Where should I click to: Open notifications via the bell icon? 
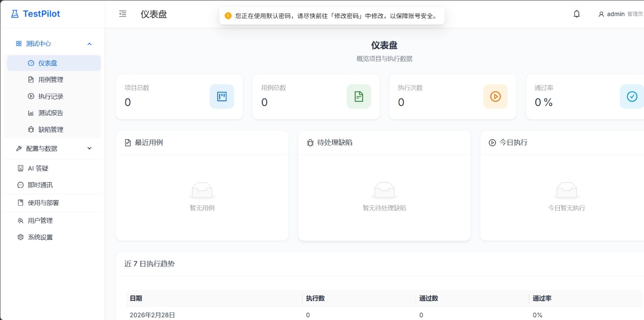(576, 14)
